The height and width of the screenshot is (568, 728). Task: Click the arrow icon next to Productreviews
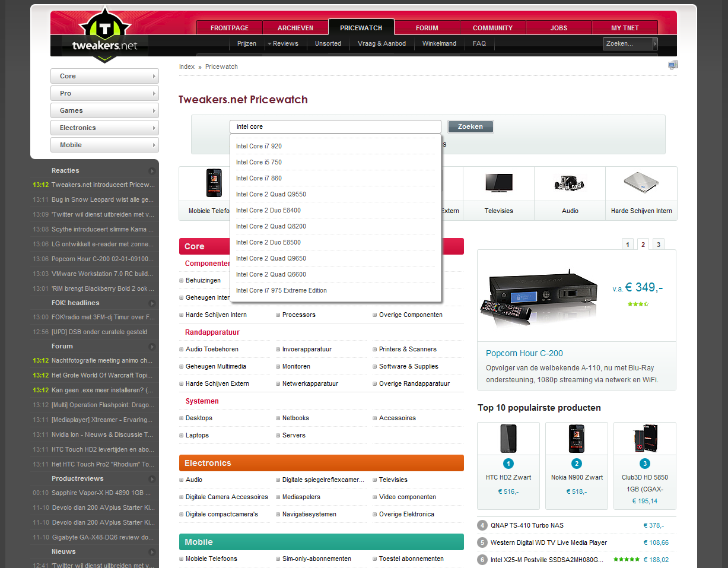tap(152, 479)
